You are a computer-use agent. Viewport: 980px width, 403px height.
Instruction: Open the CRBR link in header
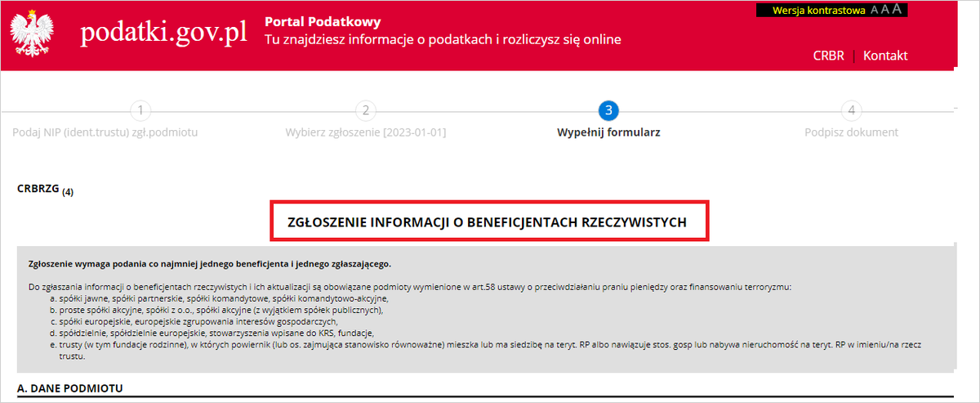point(828,56)
